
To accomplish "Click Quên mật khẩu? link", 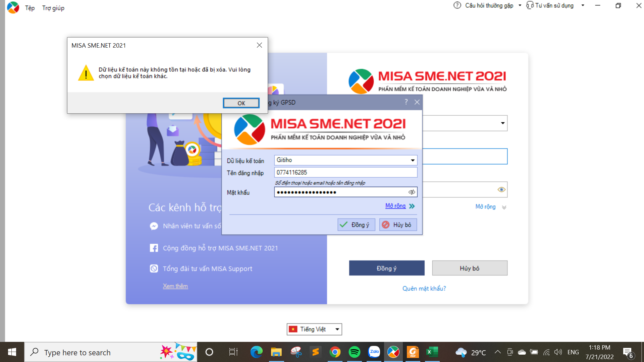I will 424,289.
